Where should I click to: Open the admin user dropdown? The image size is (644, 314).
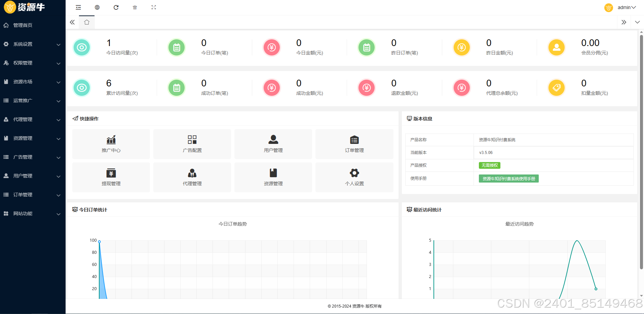point(627,7)
